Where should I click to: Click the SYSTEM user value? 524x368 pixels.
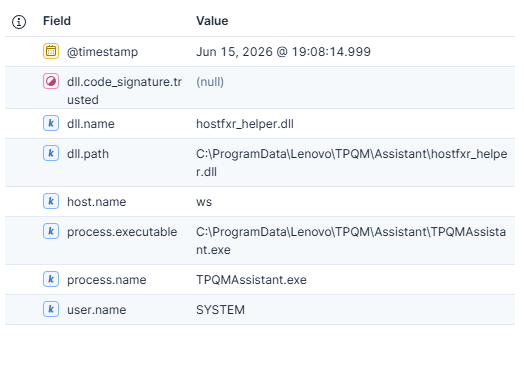tap(220, 310)
